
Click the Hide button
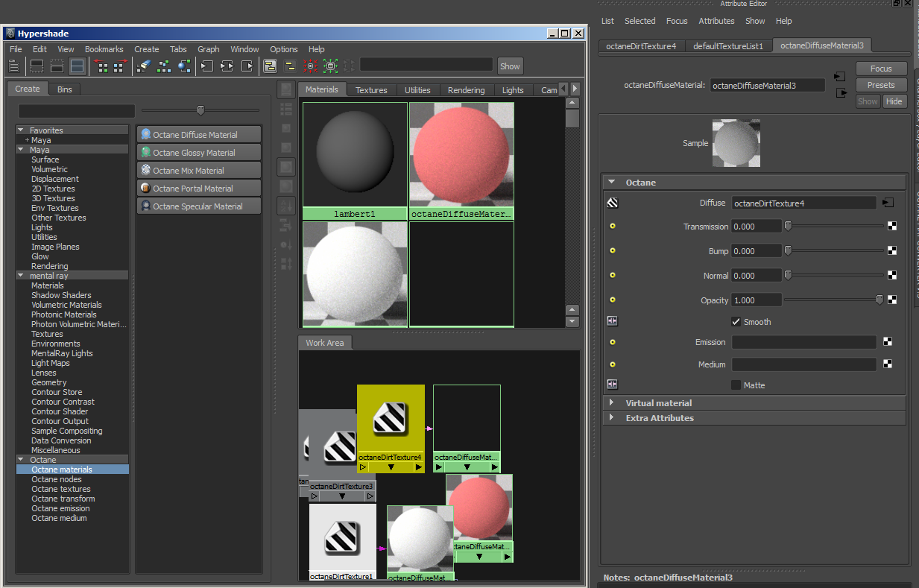tap(894, 101)
